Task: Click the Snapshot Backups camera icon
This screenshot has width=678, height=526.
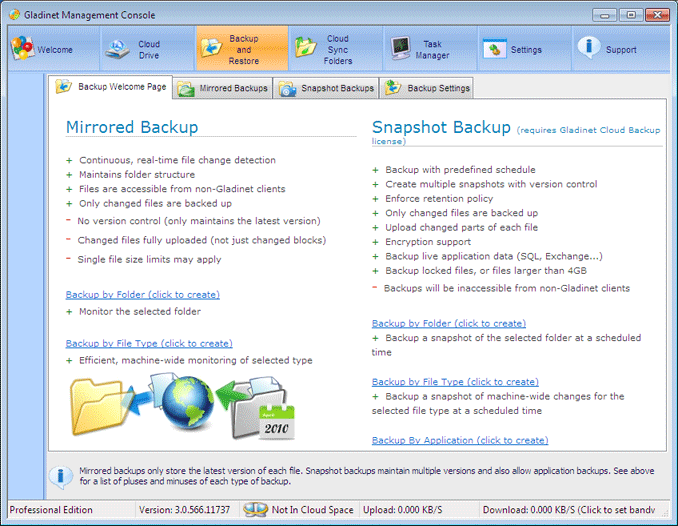Action: coord(288,88)
